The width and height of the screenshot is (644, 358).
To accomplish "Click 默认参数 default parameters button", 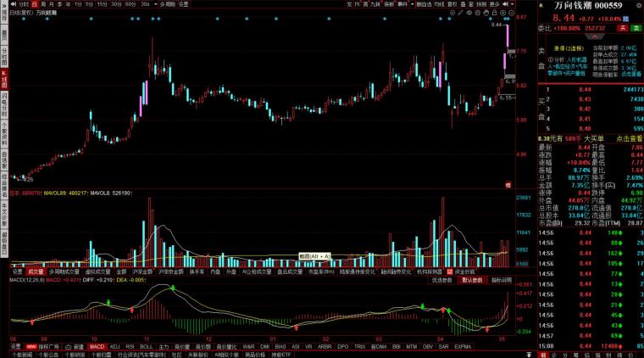I will [472, 280].
